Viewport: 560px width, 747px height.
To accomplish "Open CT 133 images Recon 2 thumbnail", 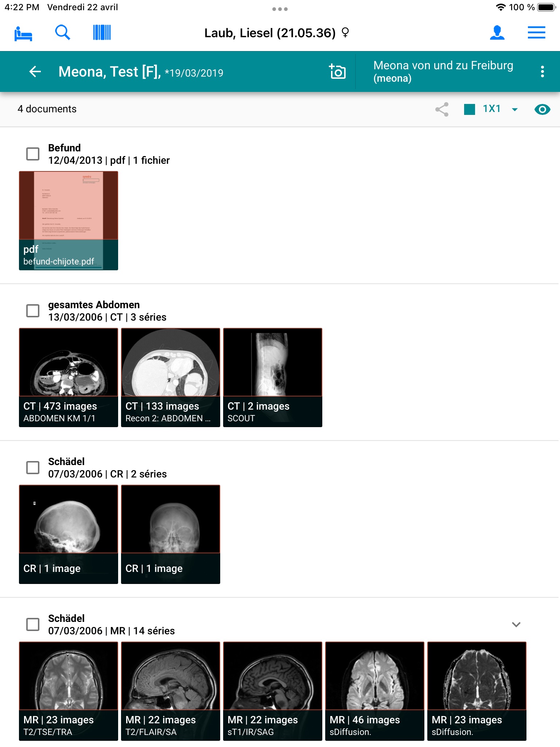I will [171, 378].
